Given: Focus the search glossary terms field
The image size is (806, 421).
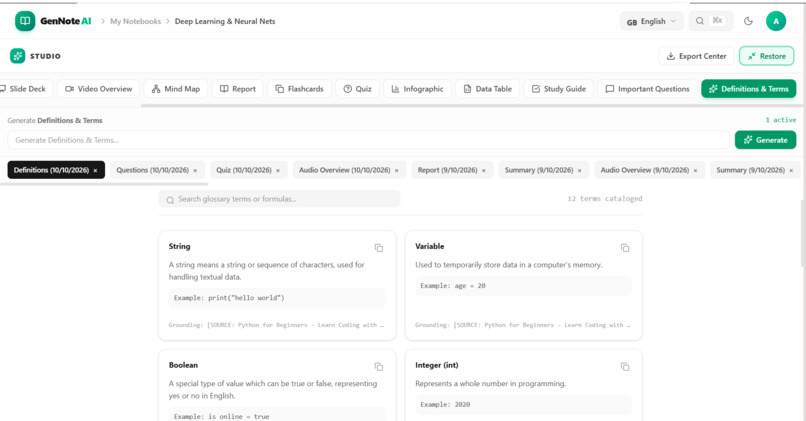Looking at the screenshot, I should coord(279,199).
